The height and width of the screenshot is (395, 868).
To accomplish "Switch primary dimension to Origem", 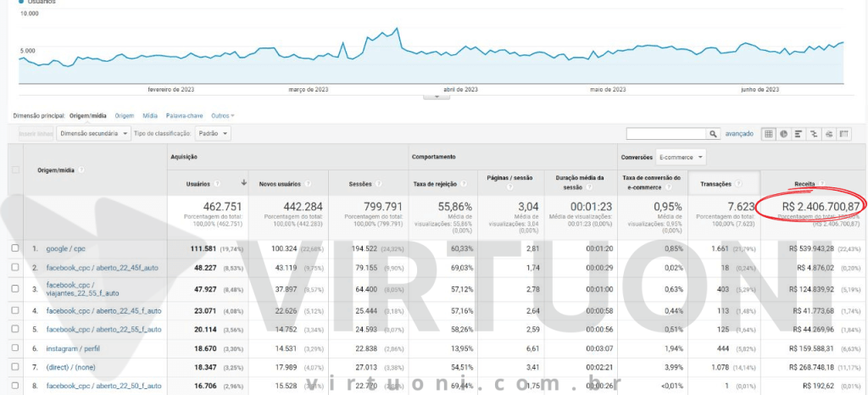I will click(125, 115).
